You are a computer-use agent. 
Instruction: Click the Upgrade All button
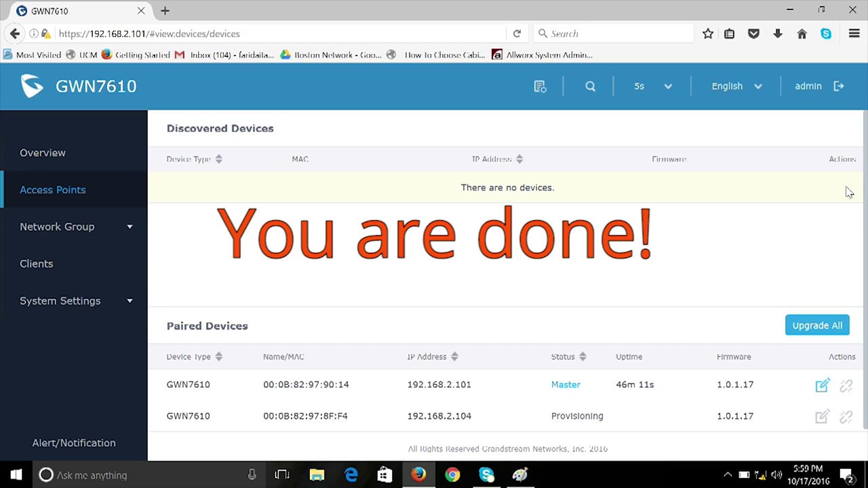click(x=817, y=325)
